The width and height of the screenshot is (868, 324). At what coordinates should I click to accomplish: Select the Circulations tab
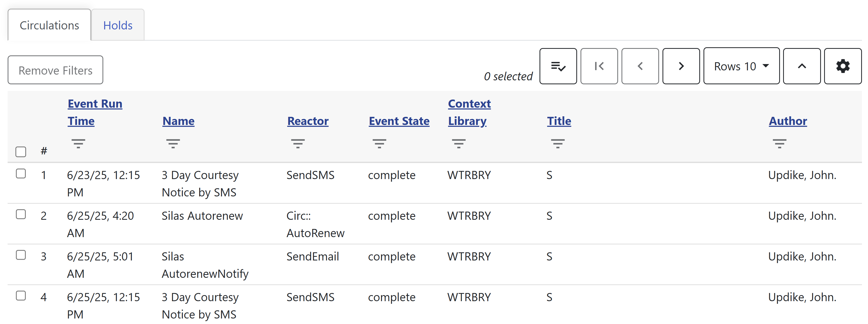[49, 25]
